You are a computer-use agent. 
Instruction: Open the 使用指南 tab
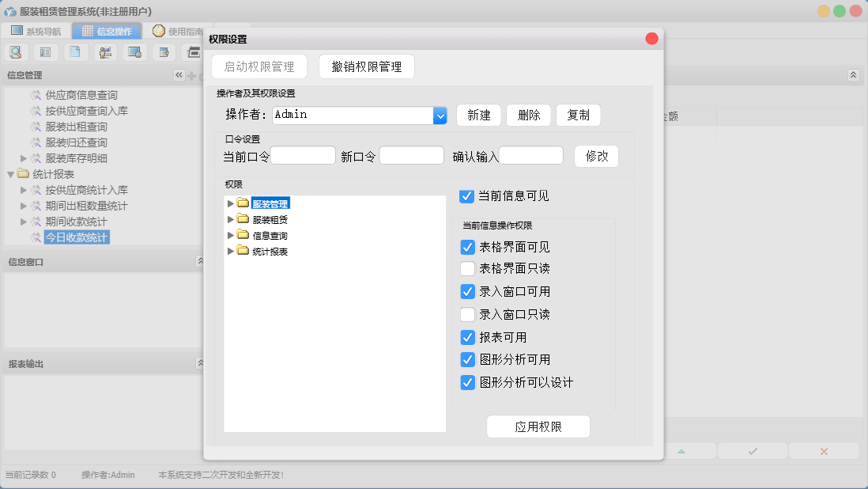pos(178,31)
